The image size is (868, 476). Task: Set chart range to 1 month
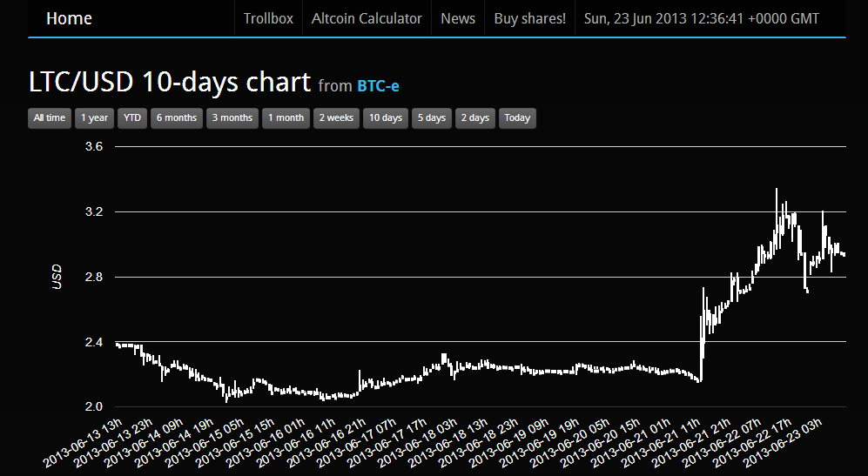point(286,118)
